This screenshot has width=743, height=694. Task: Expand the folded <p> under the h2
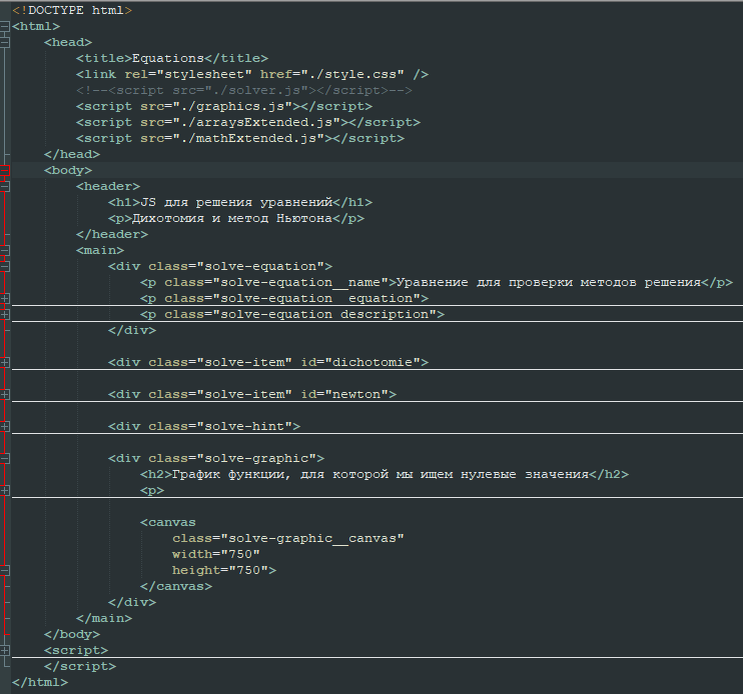click(x=4, y=490)
